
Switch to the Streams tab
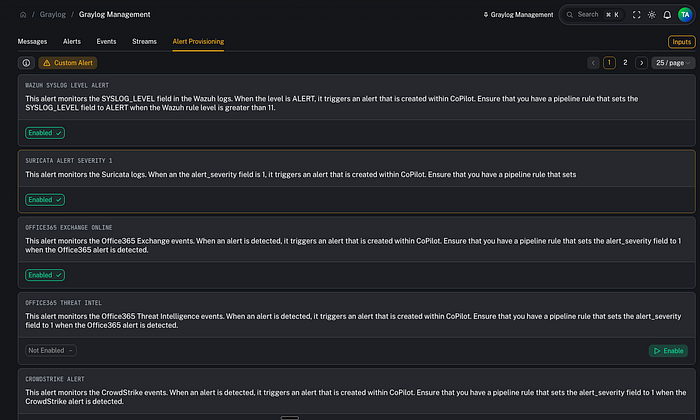(x=144, y=42)
